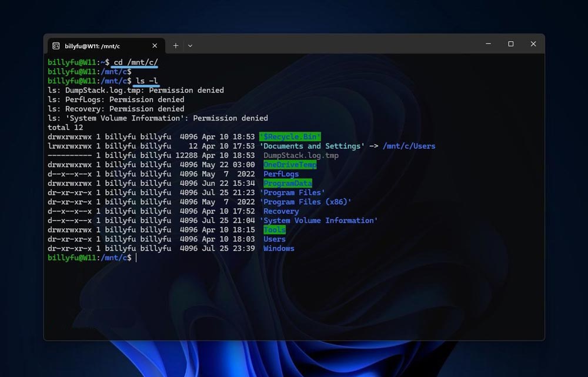
Task: Close the billyfu@W11 terminal tab
Action: coord(155,45)
